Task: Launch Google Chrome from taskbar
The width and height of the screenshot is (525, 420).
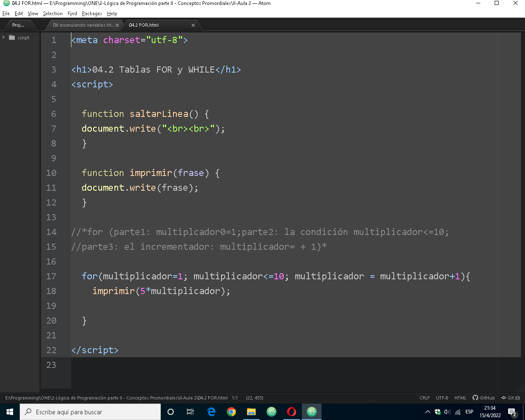Action: pos(231,412)
